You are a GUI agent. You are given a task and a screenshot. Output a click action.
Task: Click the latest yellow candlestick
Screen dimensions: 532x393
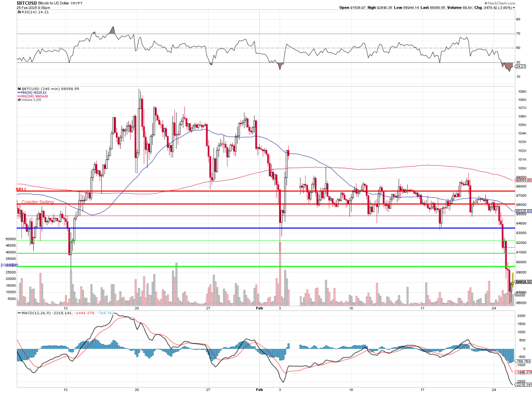(x=513, y=280)
